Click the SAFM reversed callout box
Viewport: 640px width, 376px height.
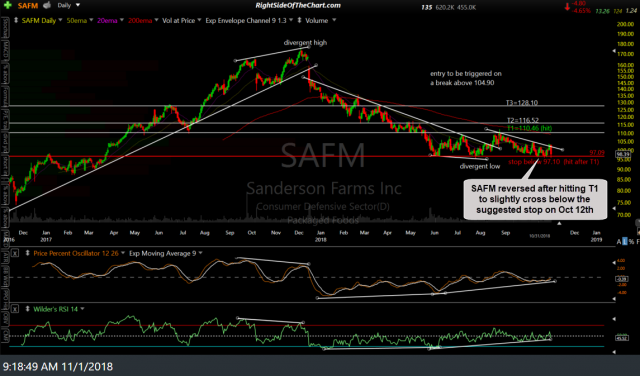pyautogui.click(x=535, y=199)
